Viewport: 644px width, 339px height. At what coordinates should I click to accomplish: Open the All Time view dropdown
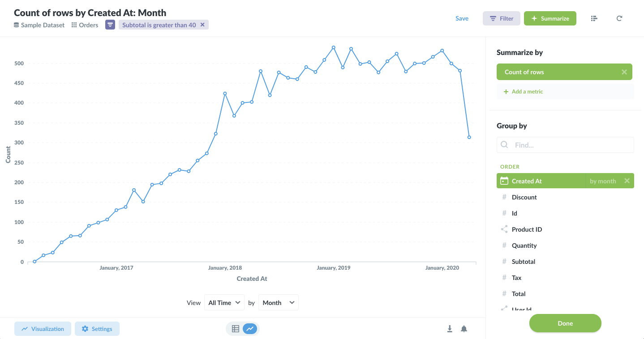tap(224, 303)
